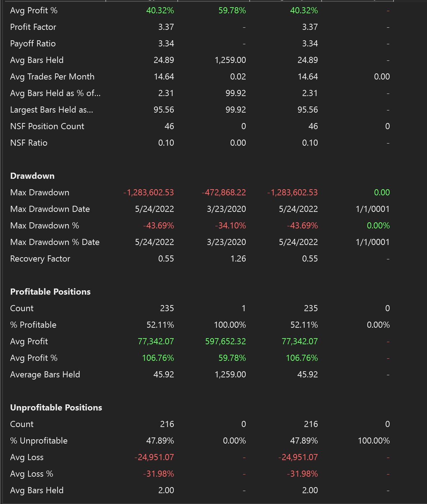Click the Profitable Positions section heading

(x=50, y=292)
